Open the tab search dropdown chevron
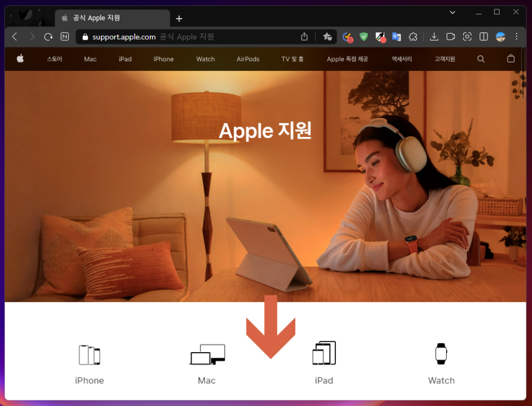Screen dimensions: 532x406 click(x=452, y=12)
